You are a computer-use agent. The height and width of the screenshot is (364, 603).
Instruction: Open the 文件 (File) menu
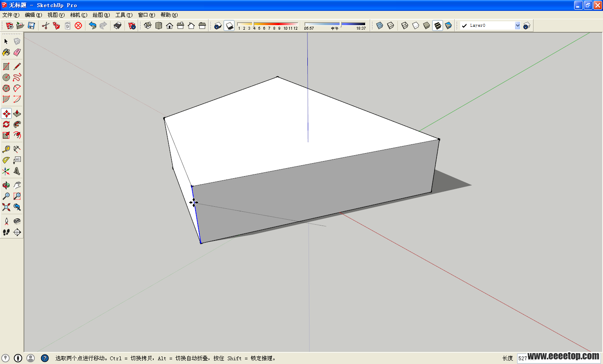click(11, 15)
